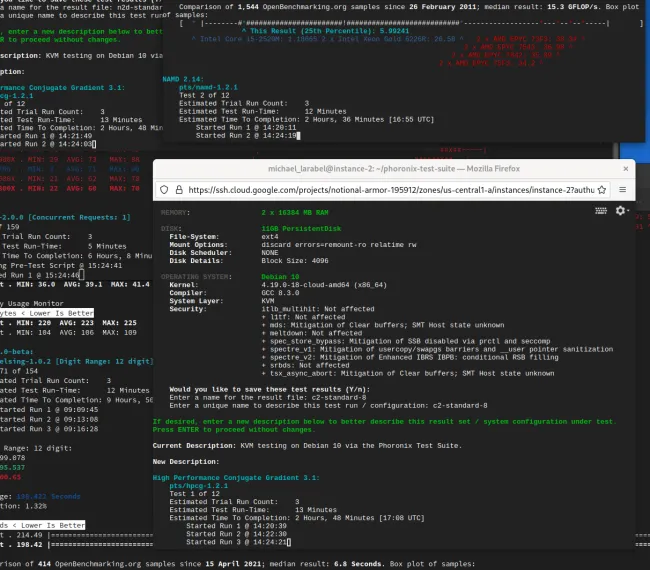Screen dimensions: 650x570
Task: Click 'This Result (25th Percentile): 5.99241' label
Action: click(x=330, y=31)
